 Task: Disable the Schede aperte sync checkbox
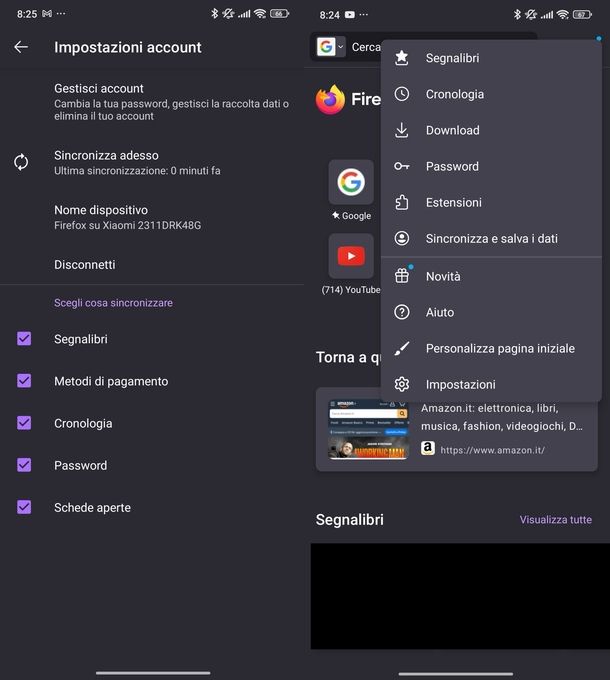point(25,507)
